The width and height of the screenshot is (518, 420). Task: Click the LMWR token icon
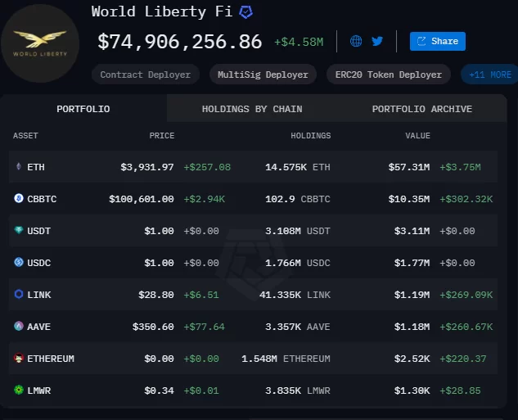(19, 391)
